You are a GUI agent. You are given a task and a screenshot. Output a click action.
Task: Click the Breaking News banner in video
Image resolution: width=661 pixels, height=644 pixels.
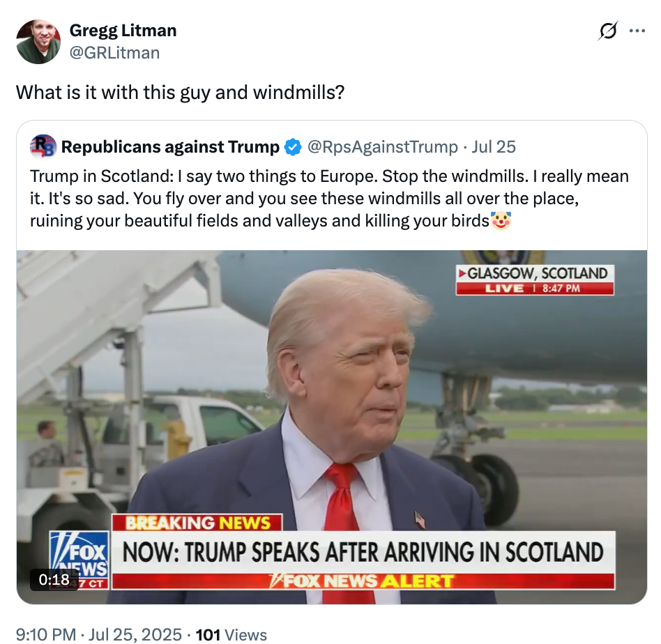[x=198, y=523]
